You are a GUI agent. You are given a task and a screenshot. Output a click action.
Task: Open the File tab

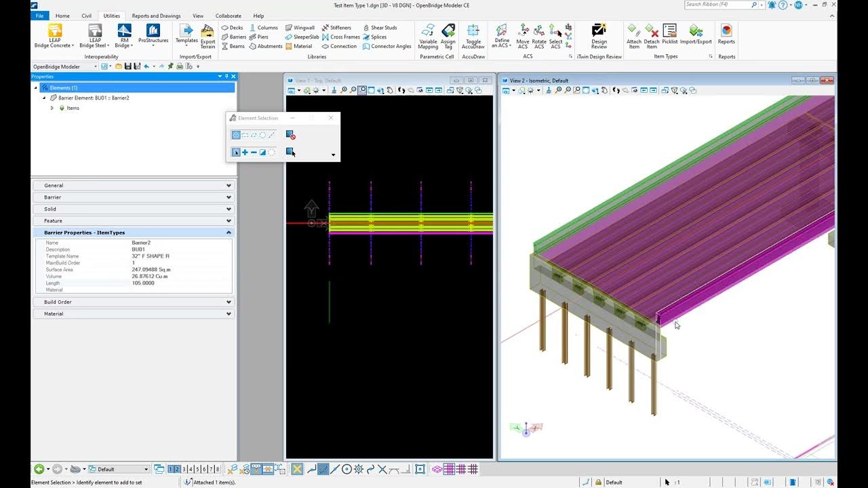coord(40,16)
